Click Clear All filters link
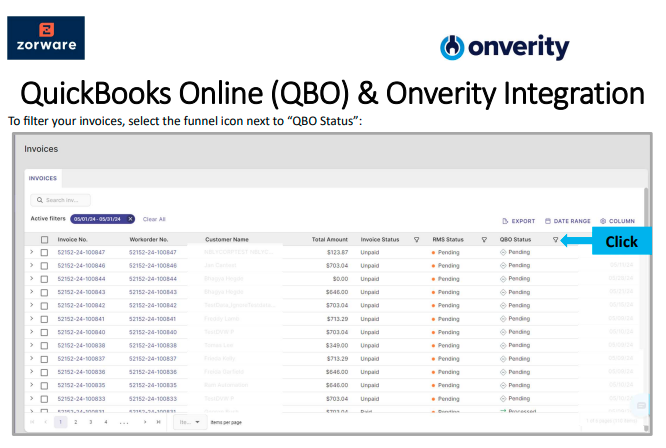Viewport: 666px width, 448px height. coord(154,220)
